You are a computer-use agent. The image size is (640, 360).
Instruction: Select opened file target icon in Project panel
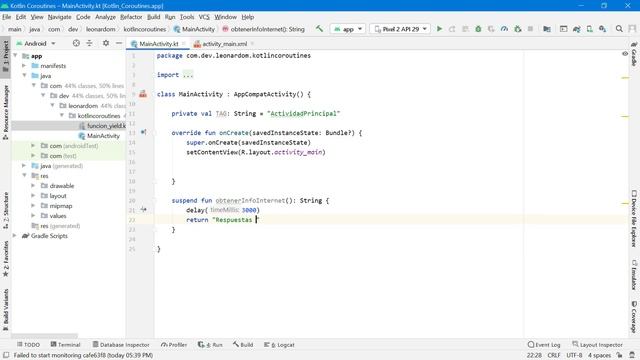76,43
